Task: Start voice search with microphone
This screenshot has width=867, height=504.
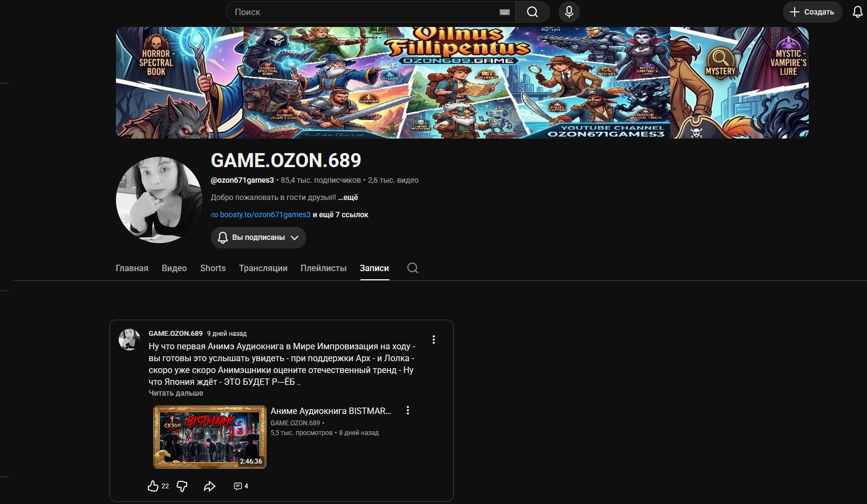Action: coord(569,12)
